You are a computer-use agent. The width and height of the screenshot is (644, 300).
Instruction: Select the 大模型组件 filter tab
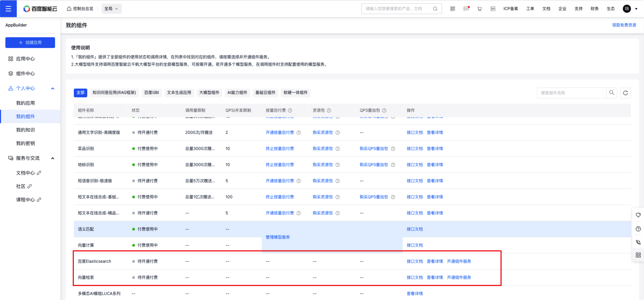pyautogui.click(x=209, y=92)
